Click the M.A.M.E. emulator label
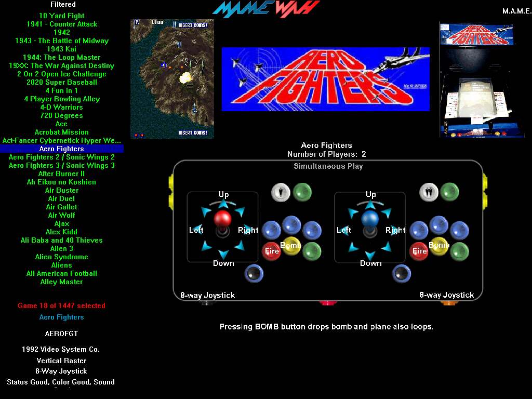This screenshot has width=532, height=399. [x=516, y=11]
